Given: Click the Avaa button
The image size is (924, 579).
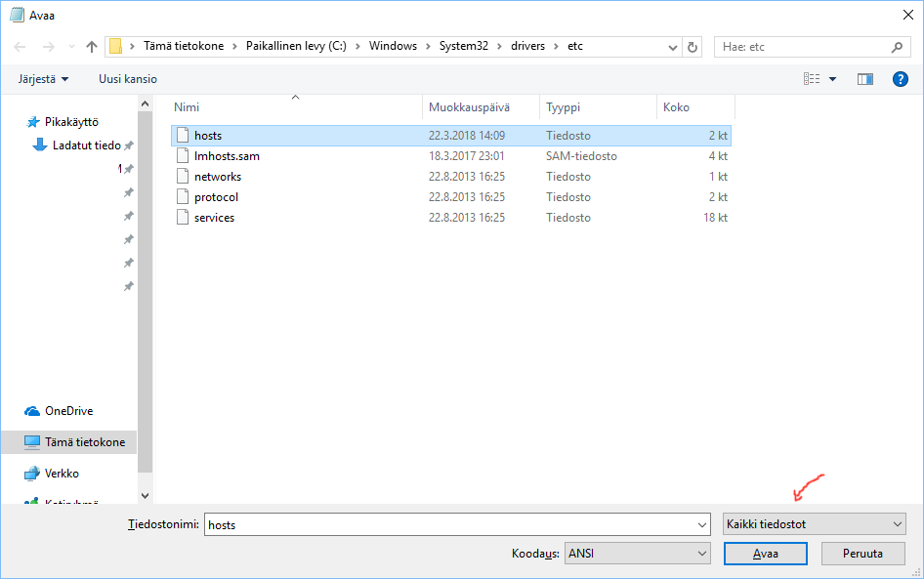Looking at the screenshot, I should (765, 554).
